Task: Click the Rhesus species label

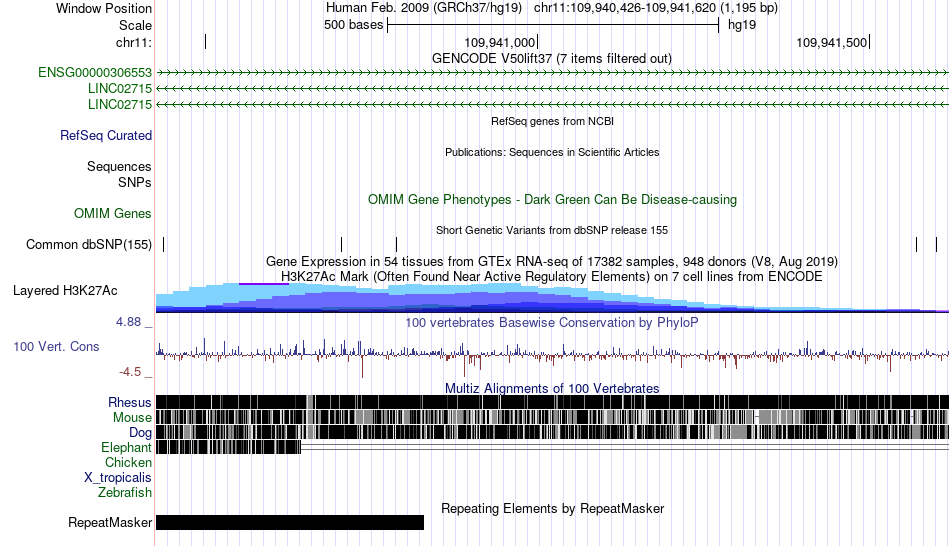Action: point(130,402)
